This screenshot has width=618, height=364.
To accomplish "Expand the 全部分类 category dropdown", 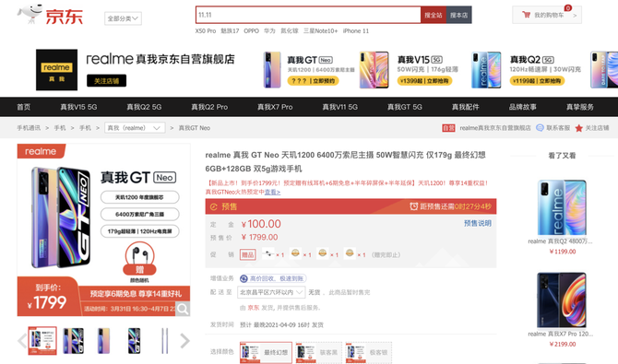I will coord(123,18).
